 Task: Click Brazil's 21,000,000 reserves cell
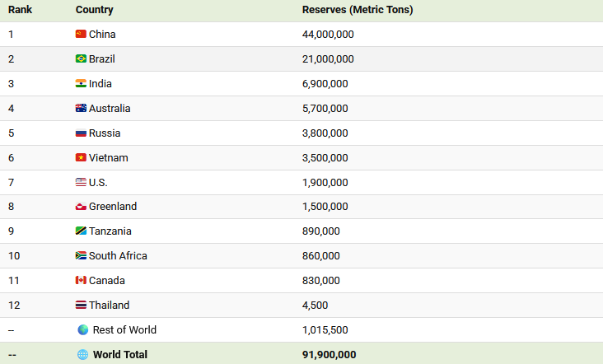(328, 59)
